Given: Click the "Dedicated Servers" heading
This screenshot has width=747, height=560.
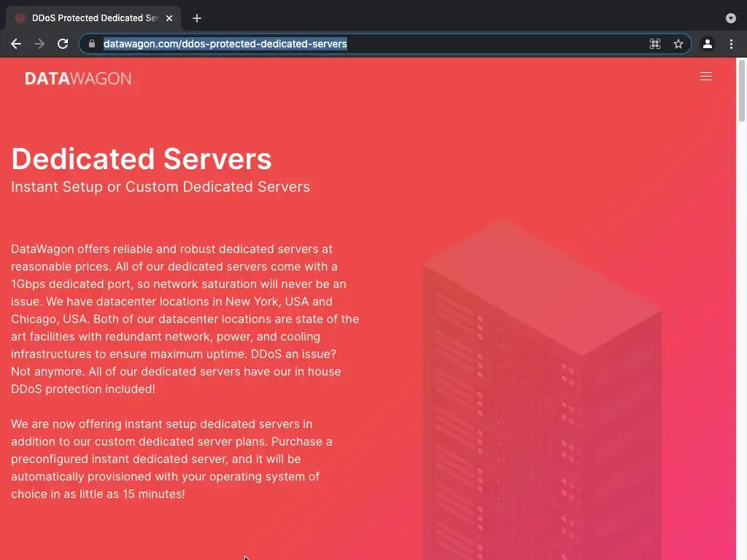Looking at the screenshot, I should click(x=142, y=158).
